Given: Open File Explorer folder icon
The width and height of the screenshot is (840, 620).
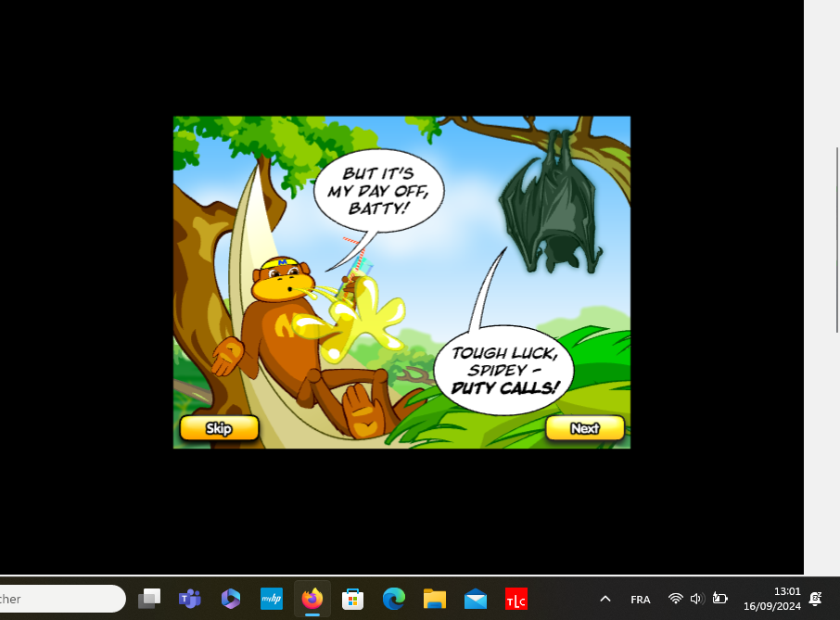Looking at the screenshot, I should 435,599.
